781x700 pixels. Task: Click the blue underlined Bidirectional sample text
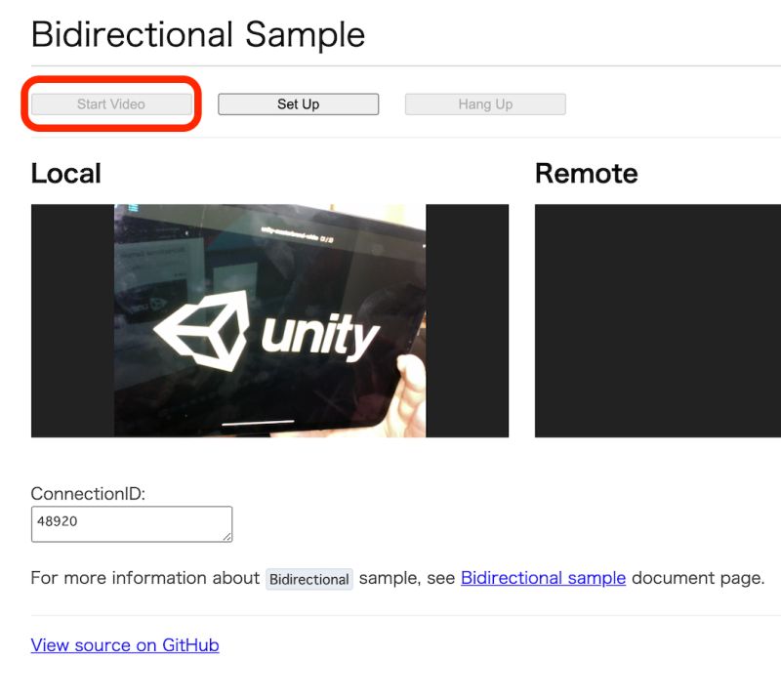point(543,578)
